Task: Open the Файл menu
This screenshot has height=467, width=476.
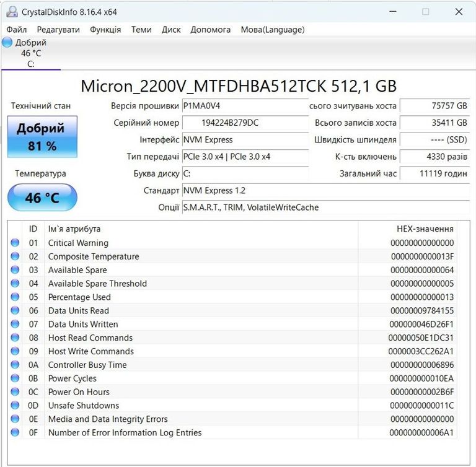Action: click(x=17, y=29)
